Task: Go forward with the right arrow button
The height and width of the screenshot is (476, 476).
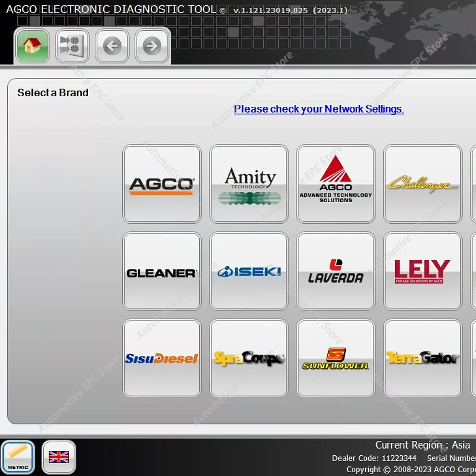Action: (152, 46)
